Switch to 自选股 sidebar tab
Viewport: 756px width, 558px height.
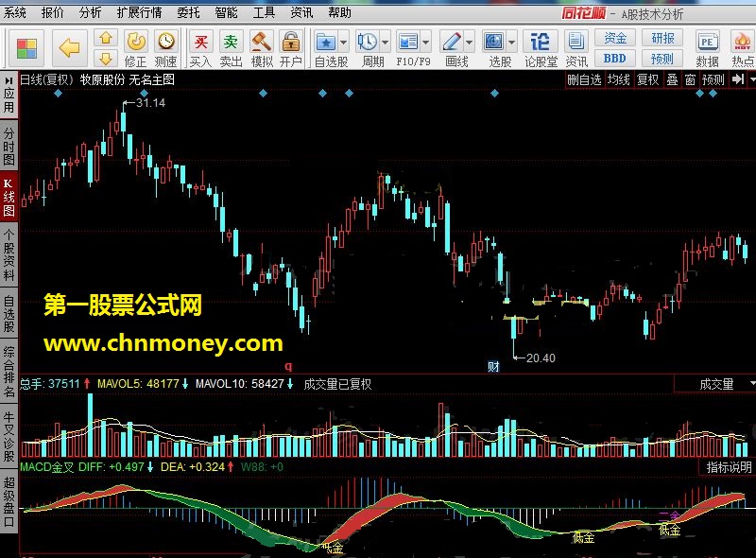click(x=9, y=314)
